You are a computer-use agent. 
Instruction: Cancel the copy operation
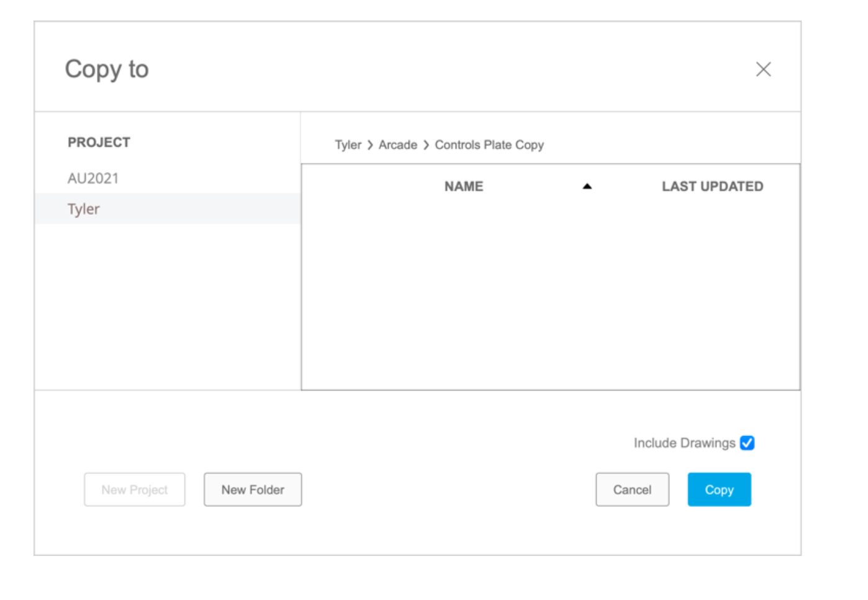[x=632, y=489]
